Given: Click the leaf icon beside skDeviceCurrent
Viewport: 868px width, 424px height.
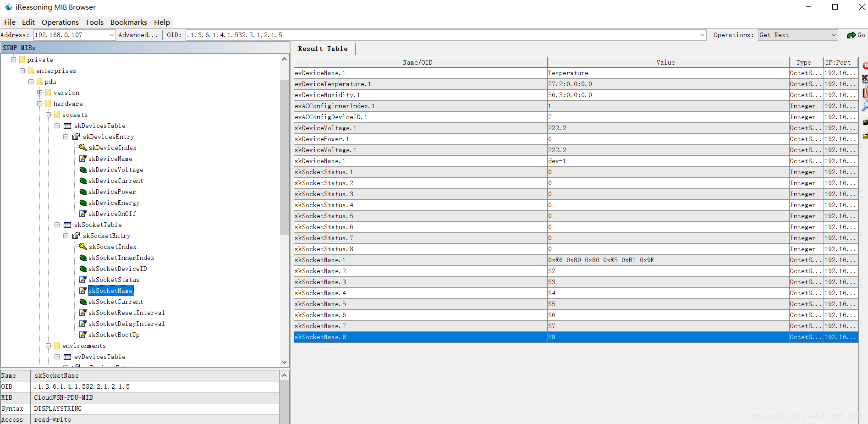Looking at the screenshot, I should pyautogui.click(x=83, y=181).
